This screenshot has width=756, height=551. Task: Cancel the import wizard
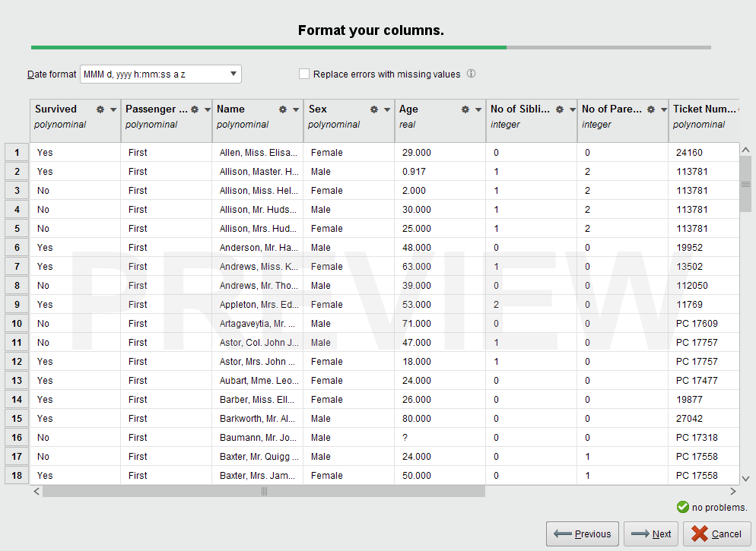pos(716,534)
